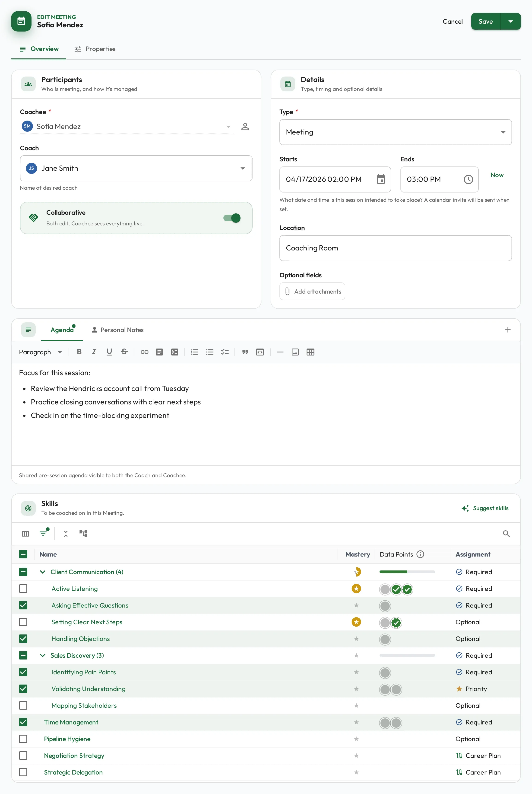Click the Suggest skills link
The width and height of the screenshot is (532, 794).
coord(485,508)
